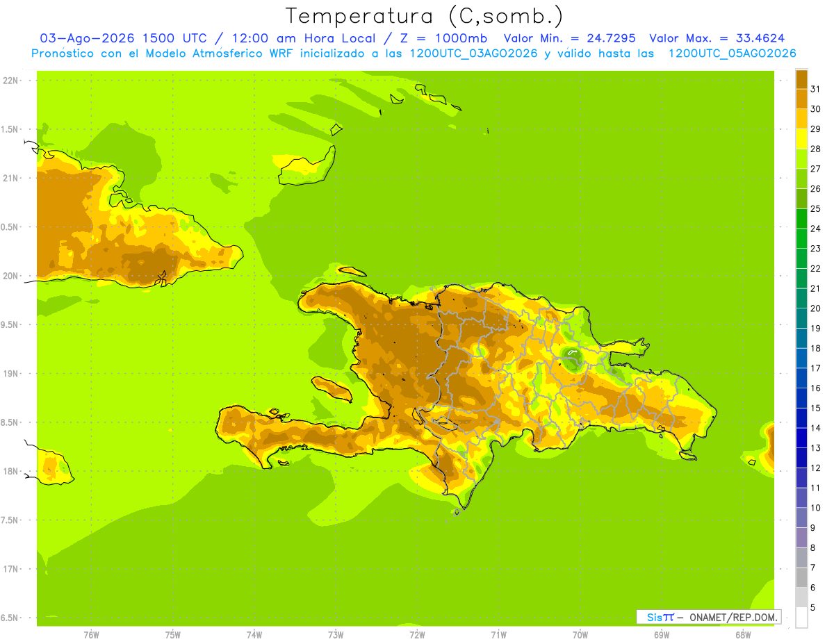The width and height of the screenshot is (834, 644).
Task: Click the "30" label on color scale
Action: (x=815, y=109)
